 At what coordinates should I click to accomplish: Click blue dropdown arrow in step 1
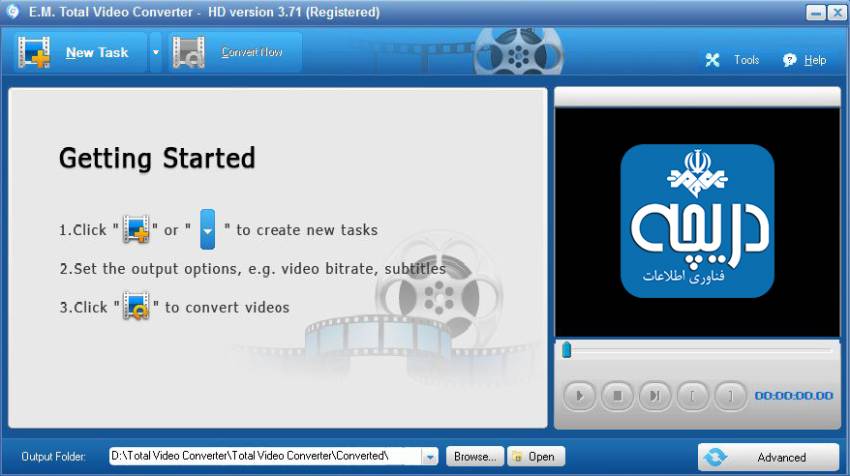[207, 229]
